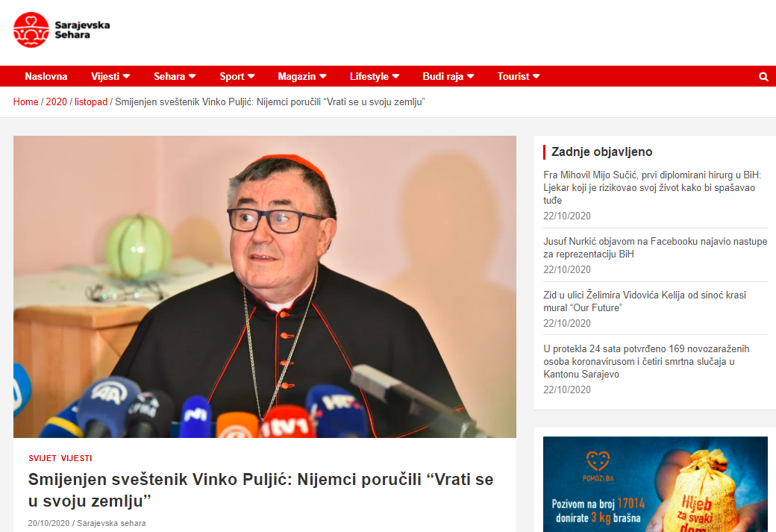
Task: Click the SVIJET category tag
Action: point(42,458)
